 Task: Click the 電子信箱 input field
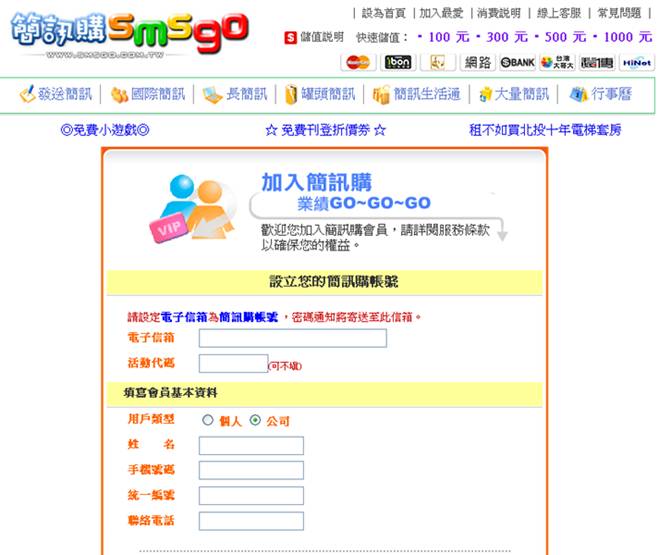pos(292,338)
